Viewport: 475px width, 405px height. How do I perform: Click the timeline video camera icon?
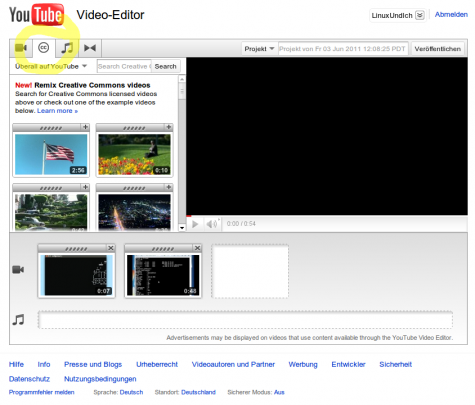18,269
